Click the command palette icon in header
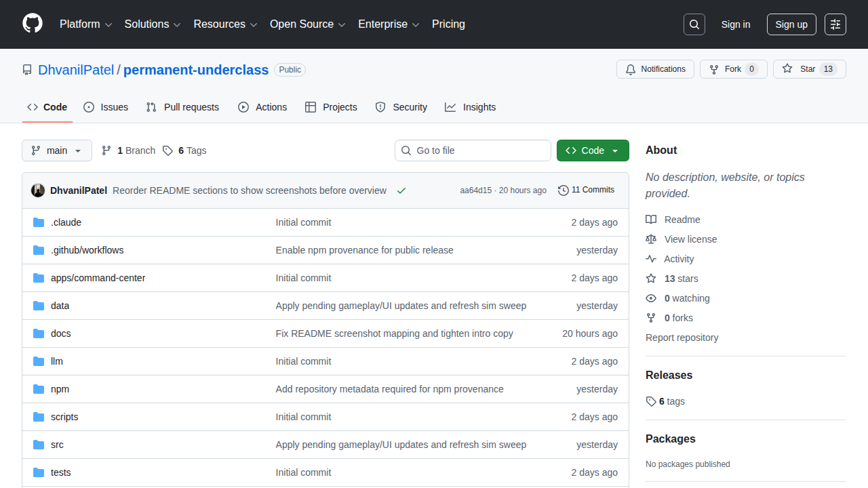The height and width of the screenshot is (488, 868). pos(835,24)
